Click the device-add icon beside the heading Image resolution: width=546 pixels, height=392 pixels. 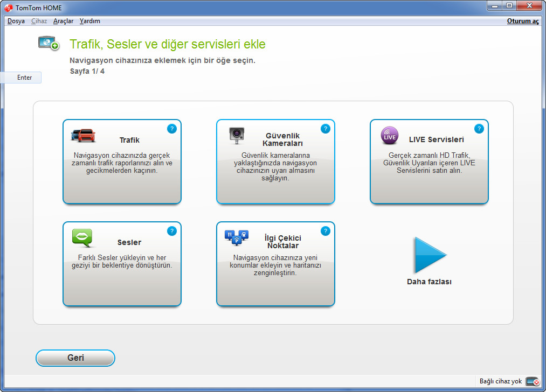(49, 43)
